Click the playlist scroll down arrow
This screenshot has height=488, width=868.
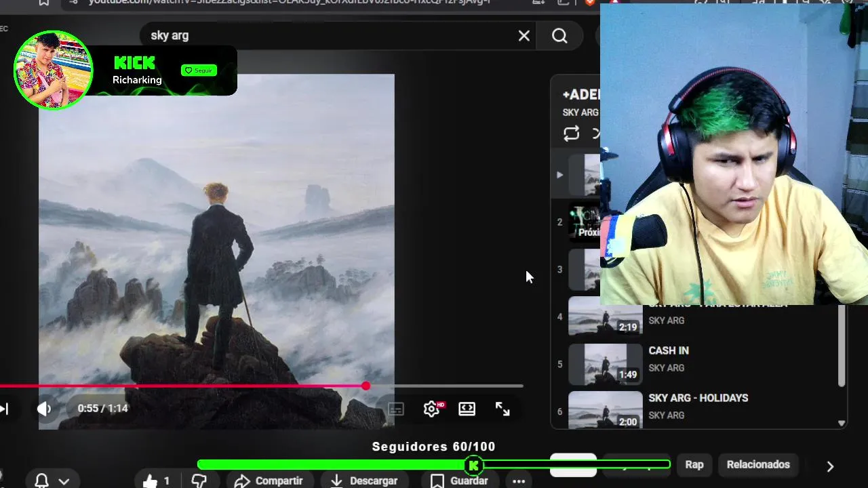click(x=842, y=424)
